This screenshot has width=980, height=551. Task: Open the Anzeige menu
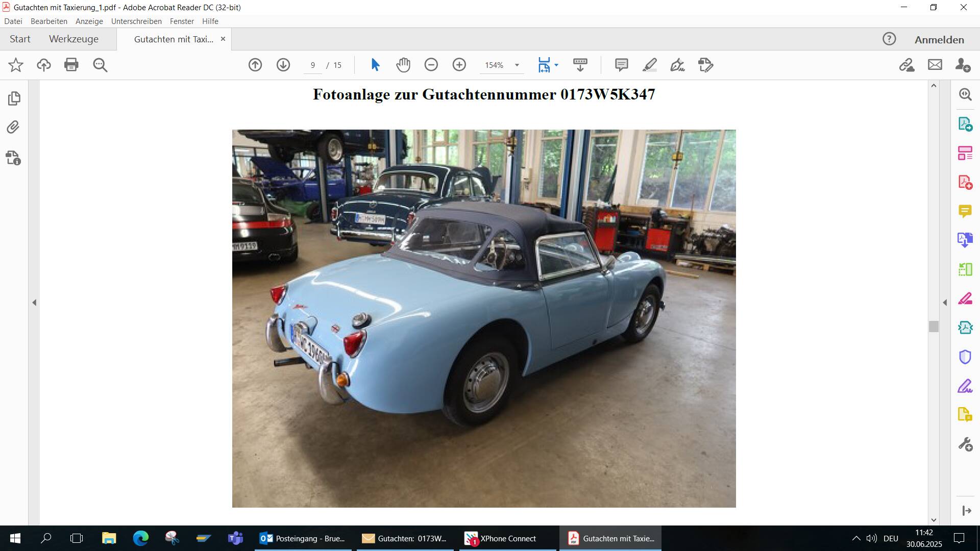89,21
